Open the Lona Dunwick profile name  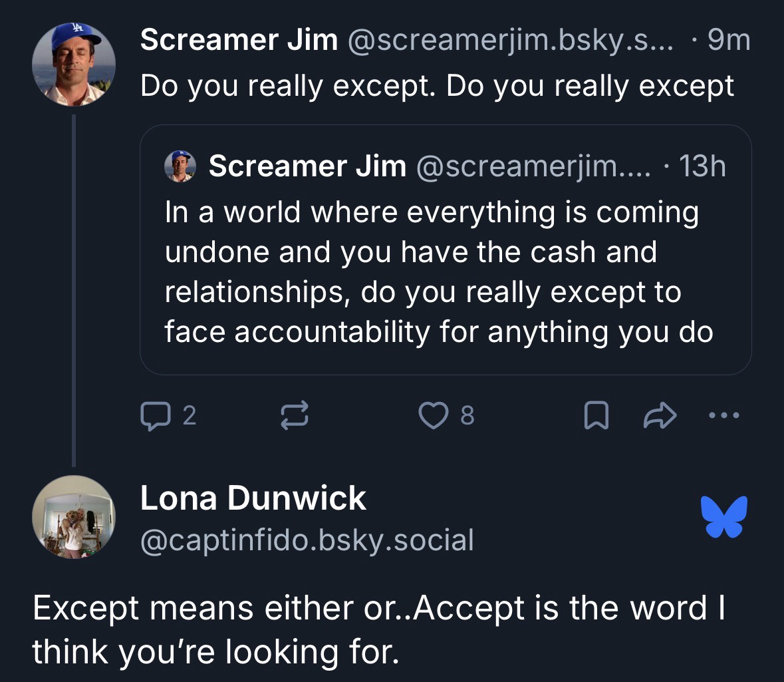(x=253, y=498)
